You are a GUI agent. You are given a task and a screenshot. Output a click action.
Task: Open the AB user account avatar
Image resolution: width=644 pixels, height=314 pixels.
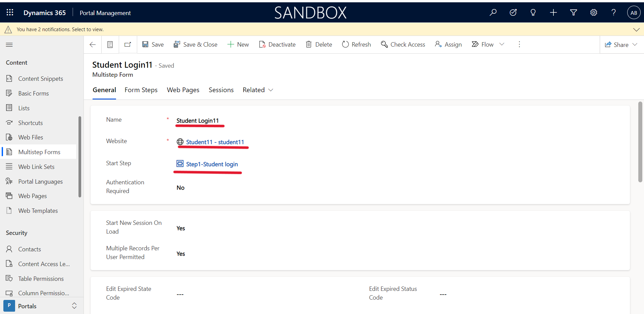click(634, 13)
